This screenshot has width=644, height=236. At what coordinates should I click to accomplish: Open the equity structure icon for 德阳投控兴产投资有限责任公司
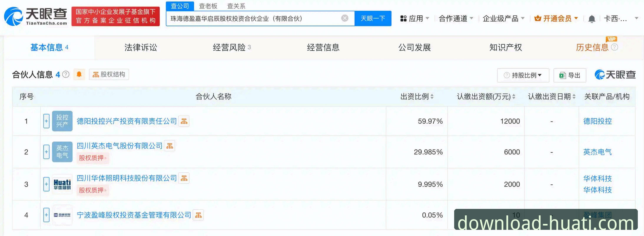(x=184, y=121)
